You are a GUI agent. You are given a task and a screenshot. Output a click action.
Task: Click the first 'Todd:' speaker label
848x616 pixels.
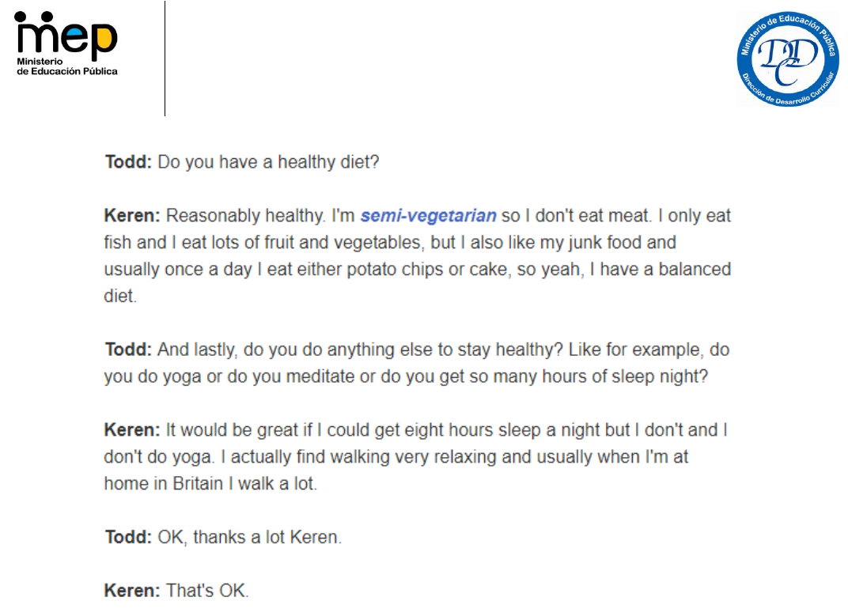point(128,161)
